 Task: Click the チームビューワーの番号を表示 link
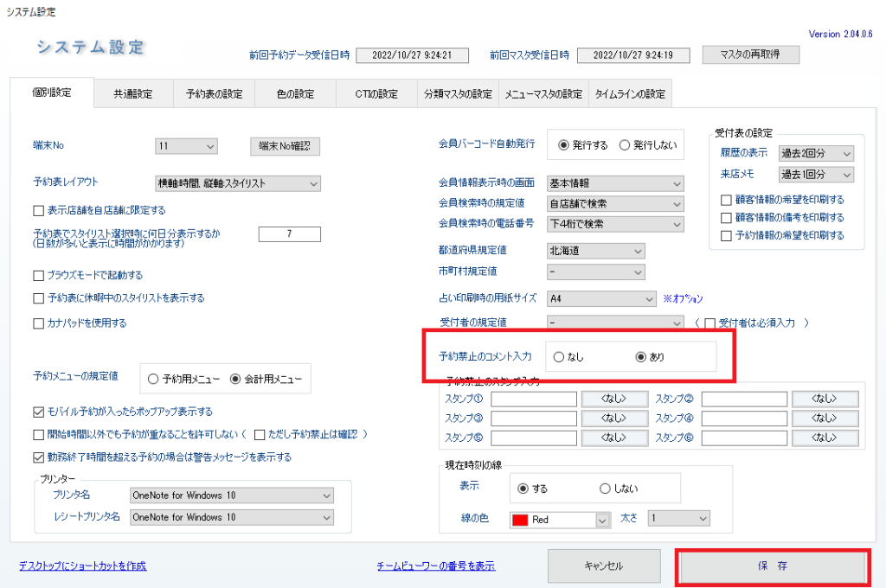point(436,566)
